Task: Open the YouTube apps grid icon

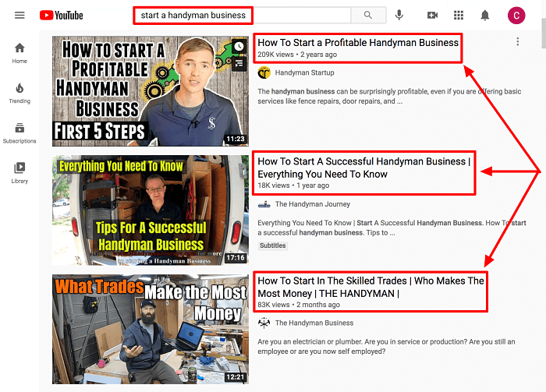Action: click(459, 16)
